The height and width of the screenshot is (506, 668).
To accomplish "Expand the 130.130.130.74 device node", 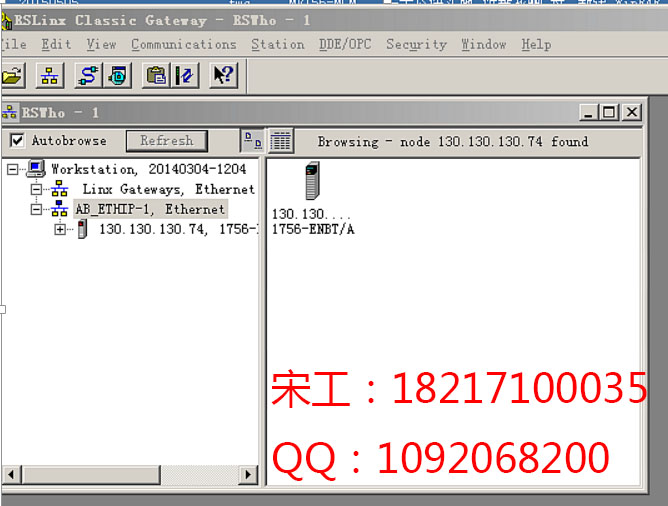I will pyautogui.click(x=60, y=229).
